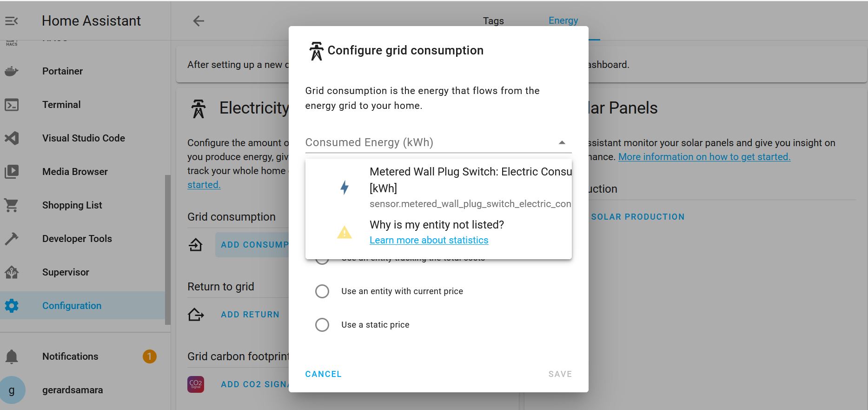Open the Notifications bell icon

pos(12,356)
